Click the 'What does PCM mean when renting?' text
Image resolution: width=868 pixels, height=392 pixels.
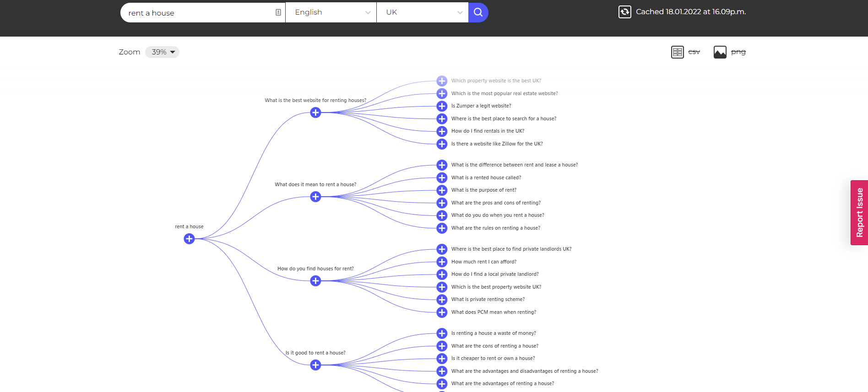click(x=494, y=312)
